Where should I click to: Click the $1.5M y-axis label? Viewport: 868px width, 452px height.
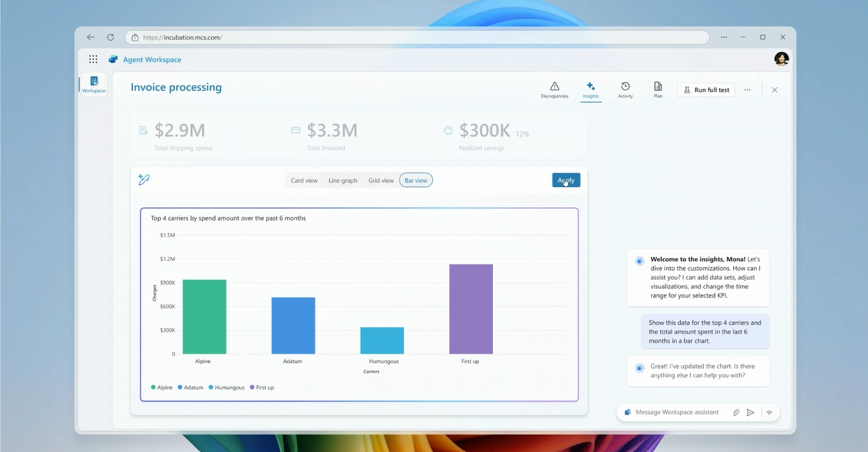click(x=167, y=235)
